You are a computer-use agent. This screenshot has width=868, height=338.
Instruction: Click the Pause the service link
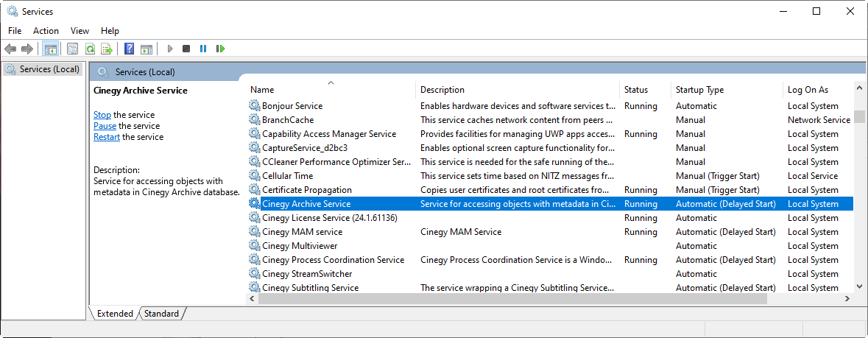click(105, 126)
